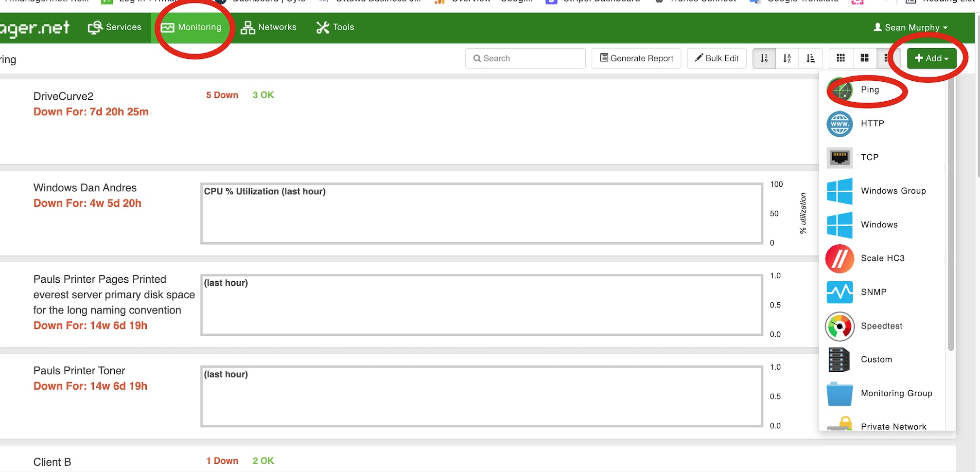Enable alphabetical A-Z sorting

tap(787, 58)
